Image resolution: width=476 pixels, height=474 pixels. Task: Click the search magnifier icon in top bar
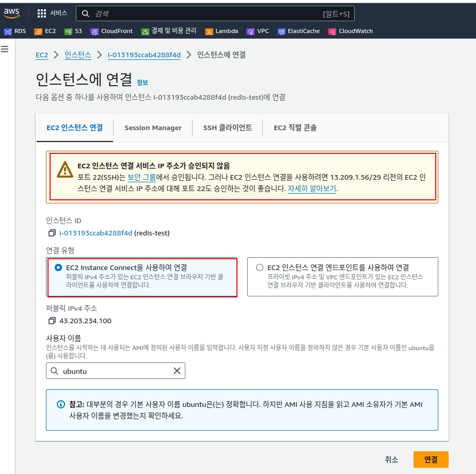tap(86, 13)
